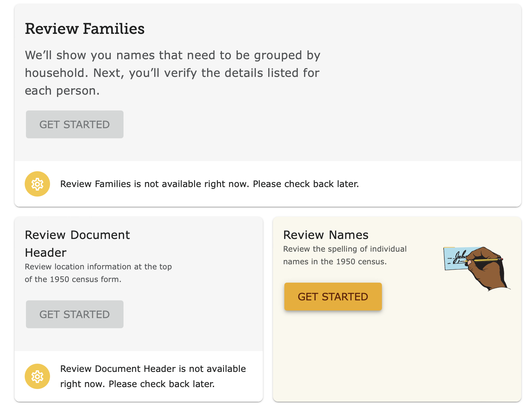This screenshot has width=532, height=414.
Task: Click the hand writing name illustration
Action: point(477,268)
